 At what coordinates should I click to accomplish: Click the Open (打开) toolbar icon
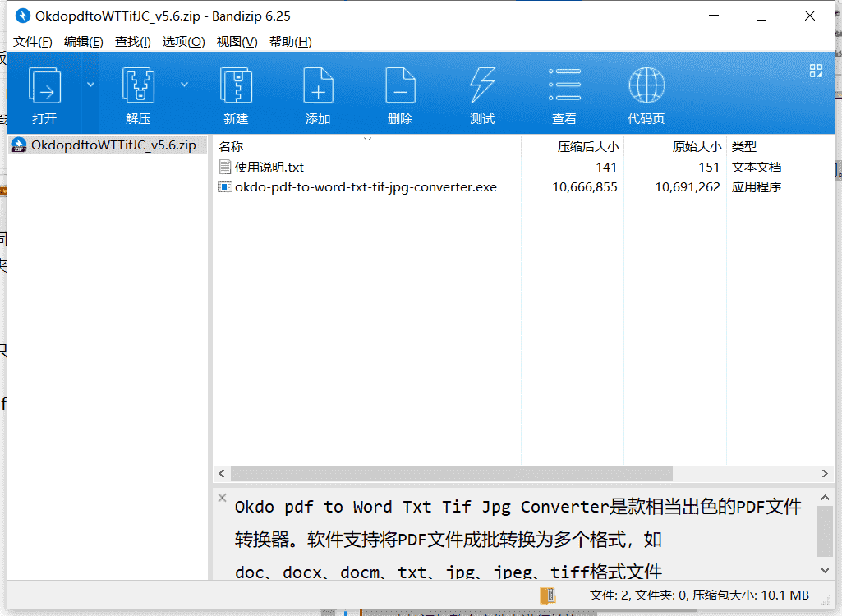[x=44, y=85]
